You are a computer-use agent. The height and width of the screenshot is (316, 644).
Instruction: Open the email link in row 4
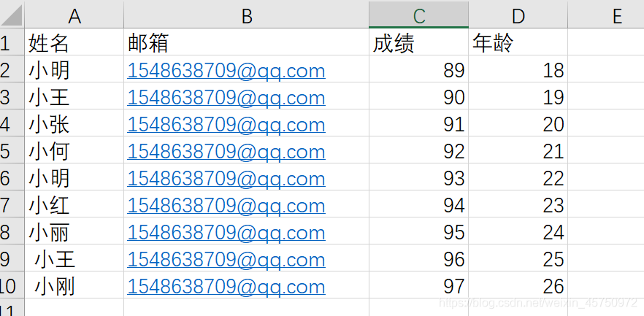point(226,125)
